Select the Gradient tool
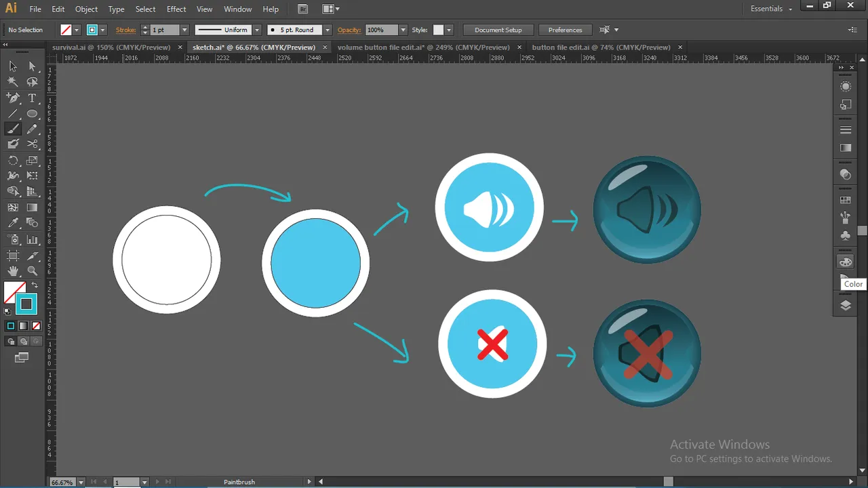 (32, 207)
